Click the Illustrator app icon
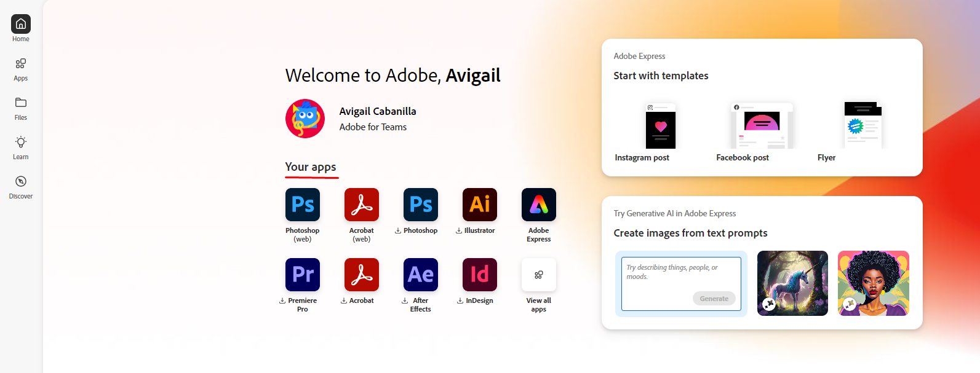The height and width of the screenshot is (373, 980). point(480,205)
